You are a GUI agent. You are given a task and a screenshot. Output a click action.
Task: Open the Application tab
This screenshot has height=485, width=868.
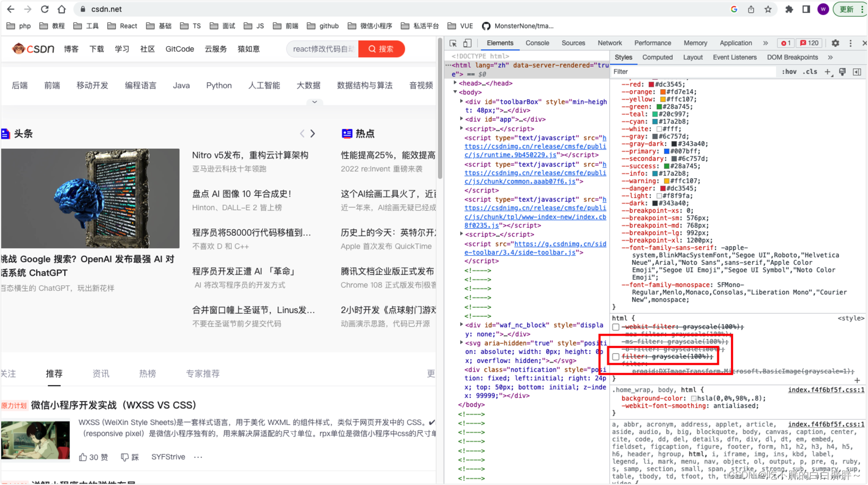(736, 43)
